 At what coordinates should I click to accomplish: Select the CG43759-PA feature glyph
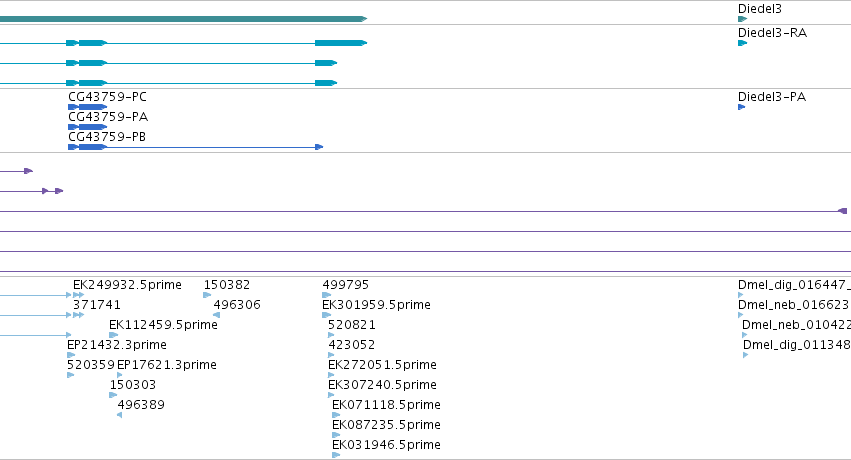[x=87, y=127]
